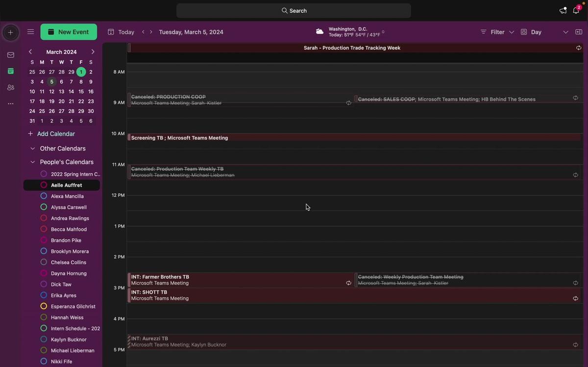This screenshot has height=367, width=588.
Task: Click the feedback megaphone icon
Action: point(563,10)
